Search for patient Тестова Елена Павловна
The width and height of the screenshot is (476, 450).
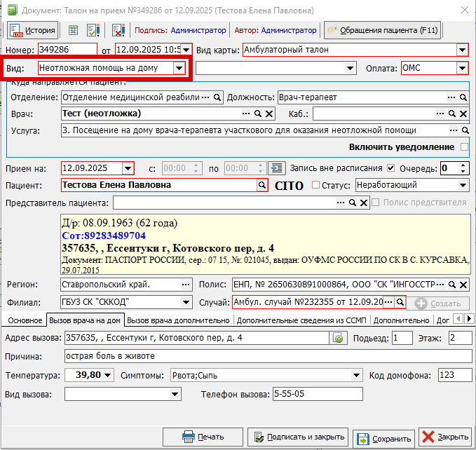pyautogui.click(x=262, y=185)
